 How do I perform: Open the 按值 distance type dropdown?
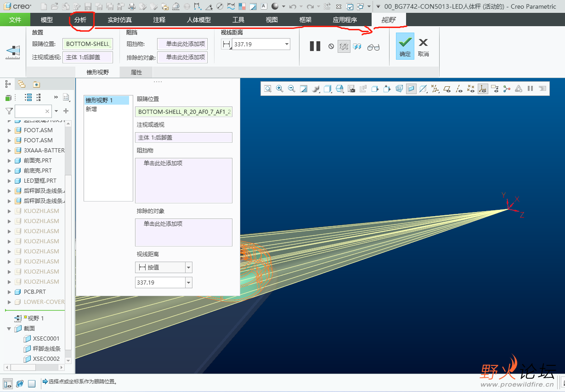tap(188, 267)
